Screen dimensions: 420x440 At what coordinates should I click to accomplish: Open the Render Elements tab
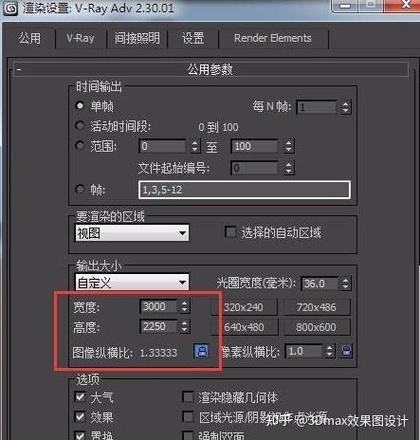(273, 38)
